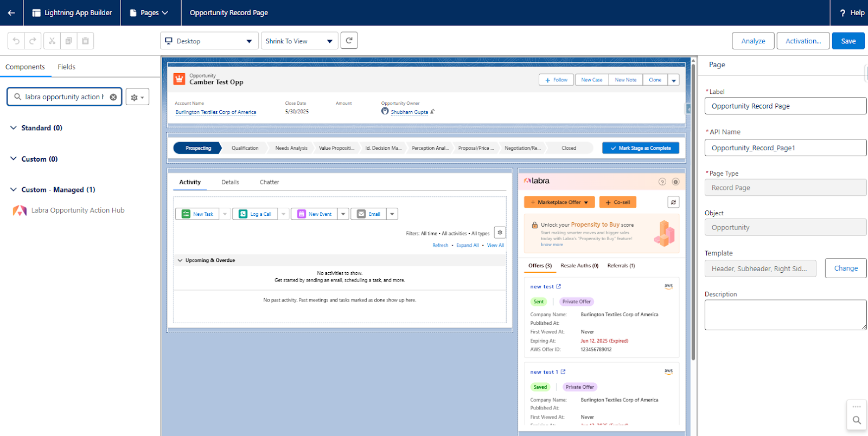Click the Copy icon in toolbar
Screen dimensions: 868x436
click(69, 41)
